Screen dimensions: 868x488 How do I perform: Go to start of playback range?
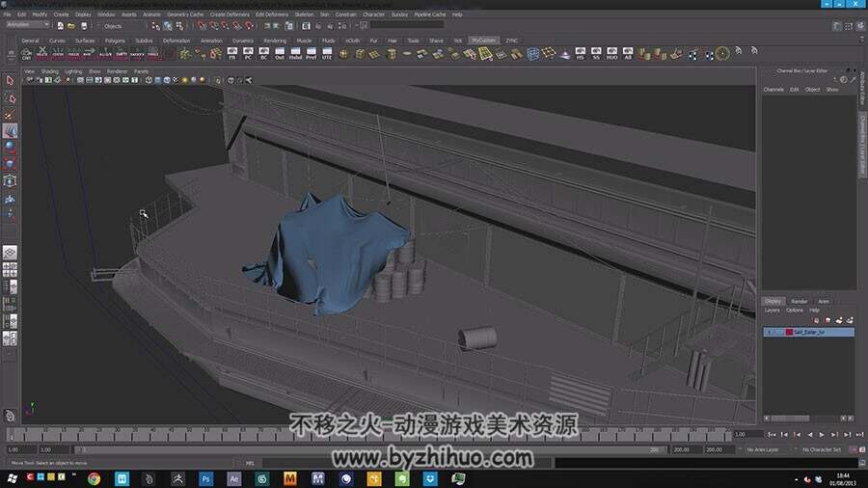pos(773,435)
